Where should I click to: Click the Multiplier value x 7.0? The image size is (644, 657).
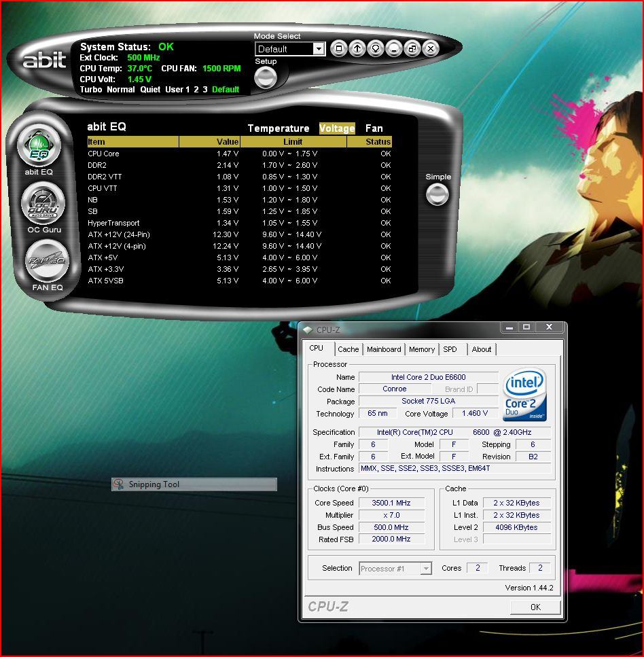tap(391, 515)
